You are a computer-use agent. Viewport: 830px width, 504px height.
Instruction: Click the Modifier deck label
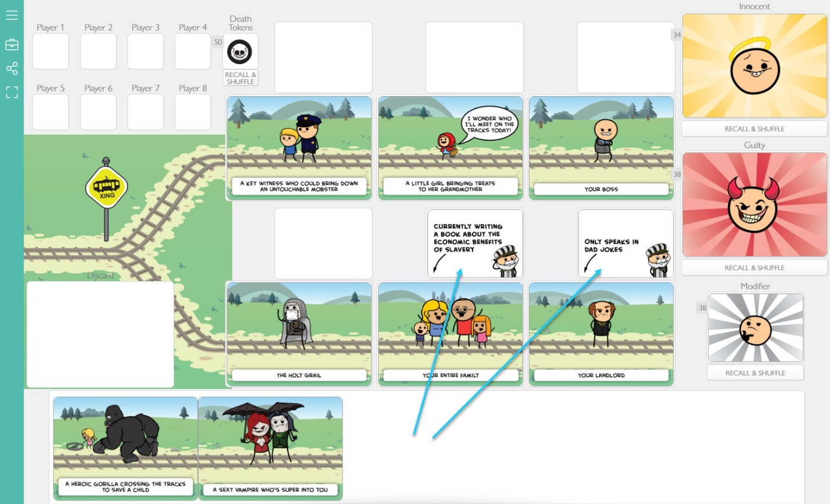[755, 286]
